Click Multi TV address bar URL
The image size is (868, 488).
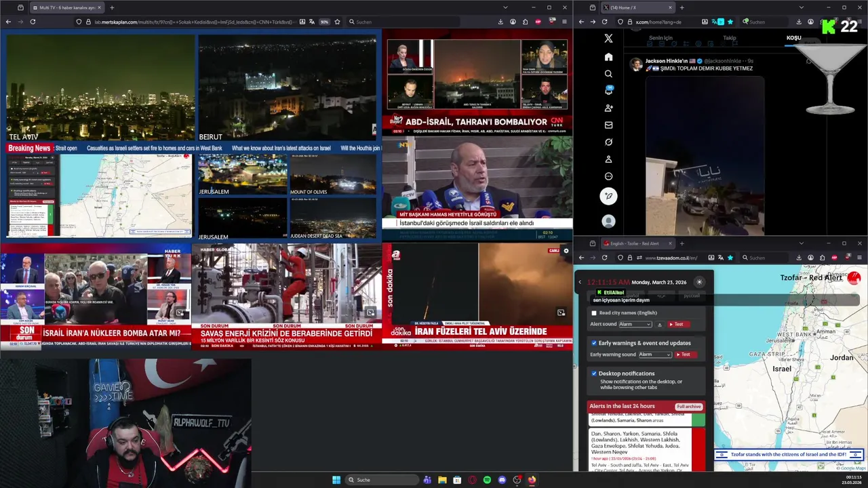click(195, 22)
